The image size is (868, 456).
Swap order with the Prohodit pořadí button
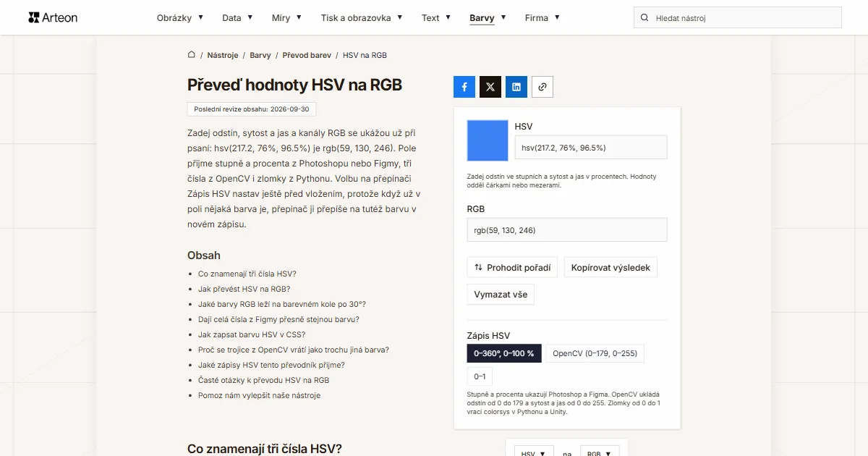[512, 267]
